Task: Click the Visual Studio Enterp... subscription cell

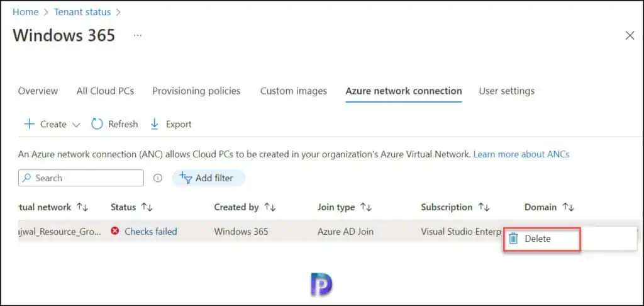Action: point(461,232)
